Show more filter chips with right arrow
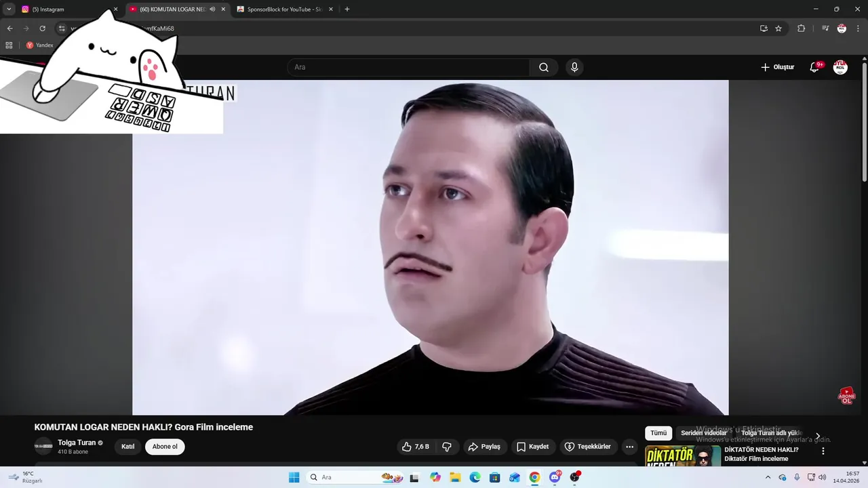The height and width of the screenshot is (488, 868). (x=817, y=436)
